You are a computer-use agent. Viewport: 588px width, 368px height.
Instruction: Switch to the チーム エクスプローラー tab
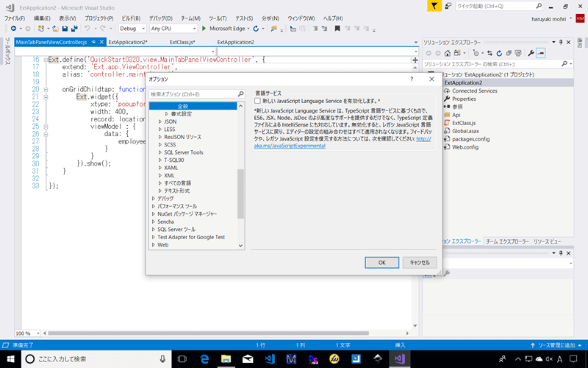point(507,241)
